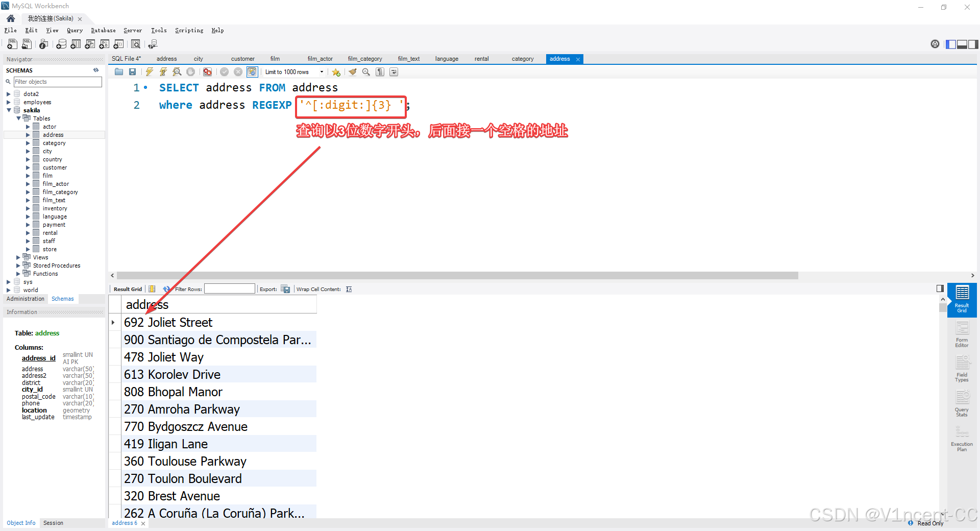The image size is (980, 531).
Task: Open SQL script file toolbar icon
Action: coord(27,44)
